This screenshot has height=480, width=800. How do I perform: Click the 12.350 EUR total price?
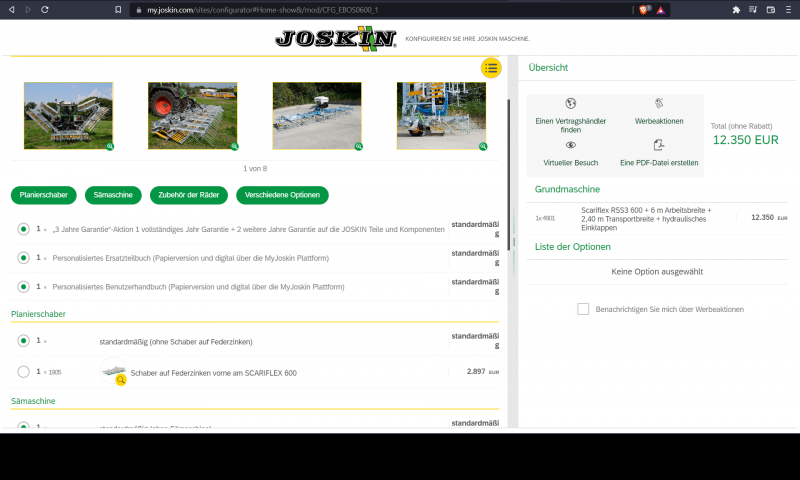(745, 140)
